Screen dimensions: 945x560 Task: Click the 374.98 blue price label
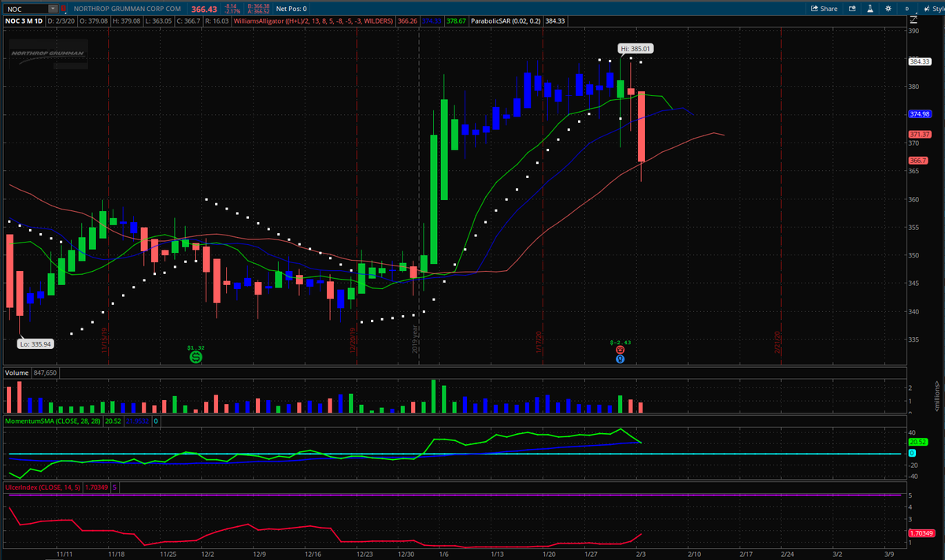tap(920, 114)
